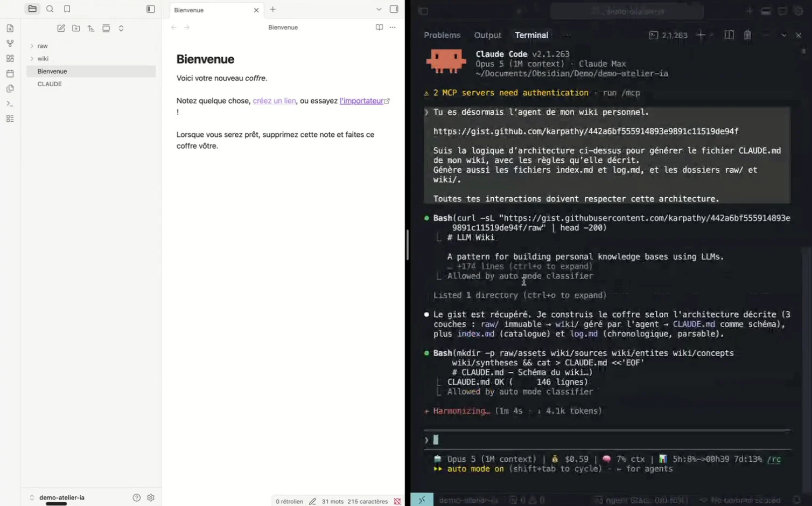Select the Terminal tab
812x506 pixels.
point(531,35)
